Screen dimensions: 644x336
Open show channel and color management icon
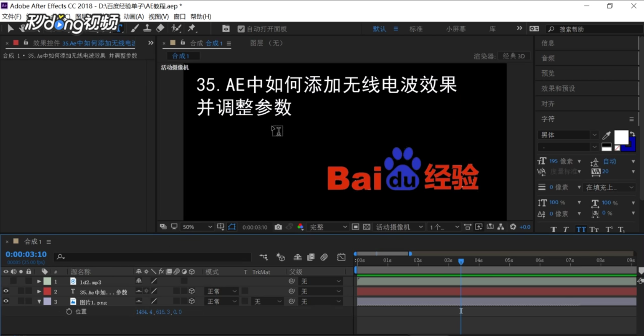(x=300, y=227)
